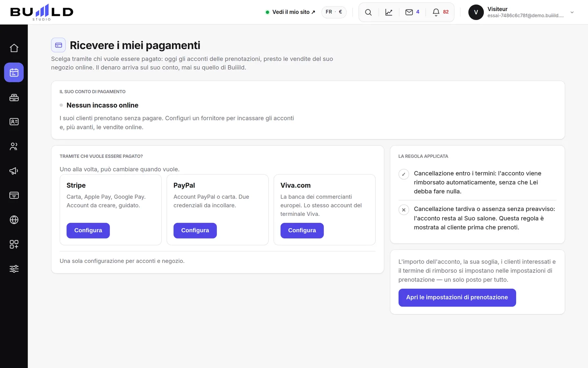588x368 pixels.
Task: Click the "Stripe" provider name
Action: pyautogui.click(x=76, y=185)
